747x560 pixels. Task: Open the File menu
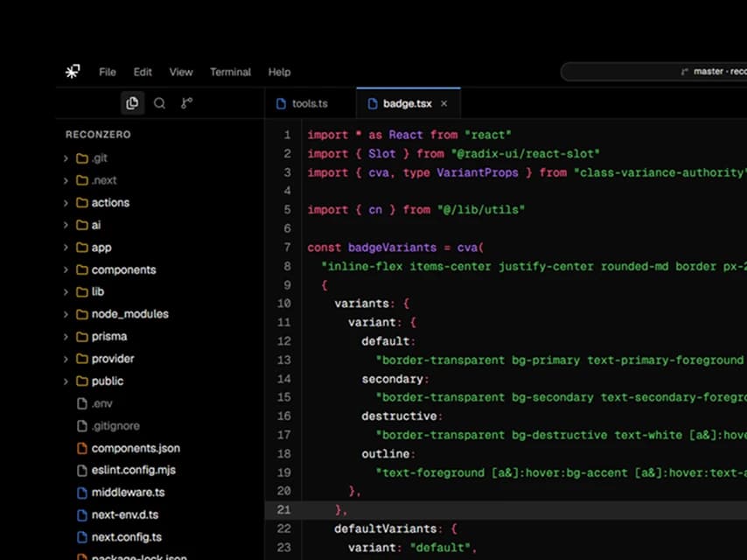(x=108, y=72)
